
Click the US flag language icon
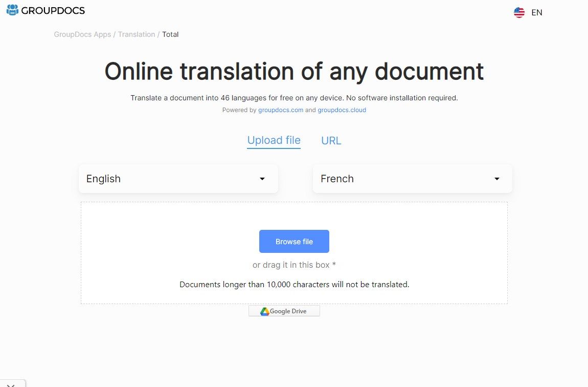519,12
